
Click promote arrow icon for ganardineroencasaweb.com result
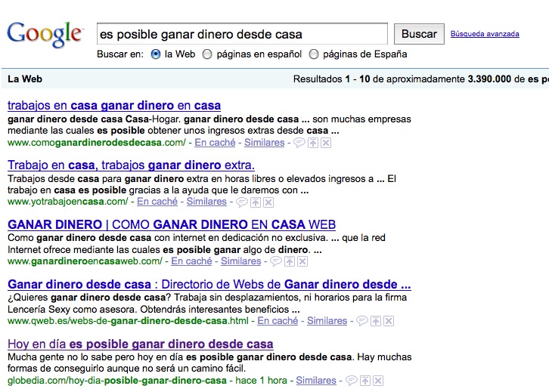coord(290,261)
